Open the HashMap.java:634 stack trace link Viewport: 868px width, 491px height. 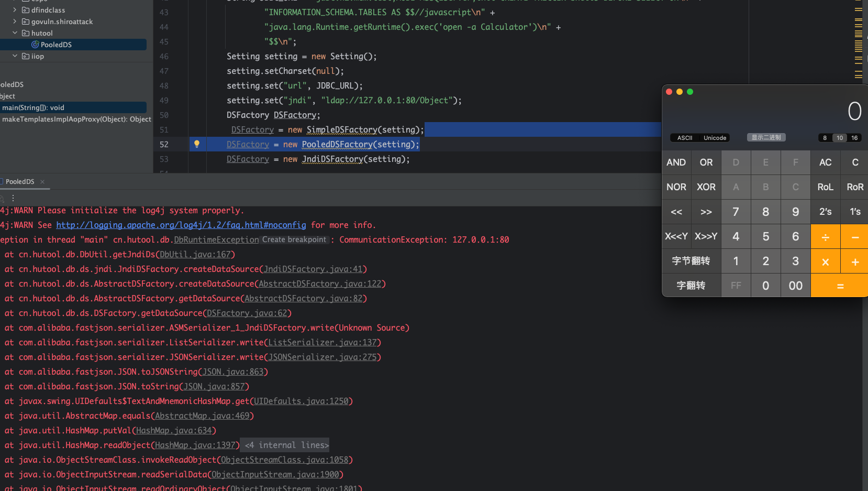(174, 430)
